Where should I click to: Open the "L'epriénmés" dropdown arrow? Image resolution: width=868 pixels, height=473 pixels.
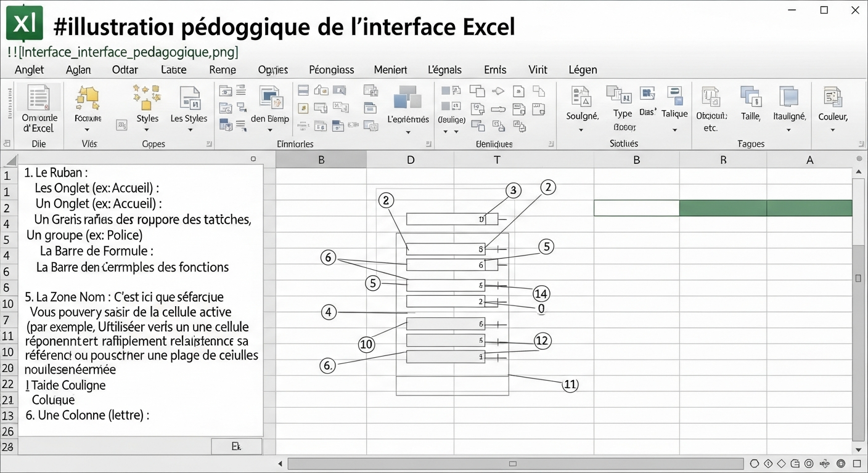pyautogui.click(x=407, y=131)
